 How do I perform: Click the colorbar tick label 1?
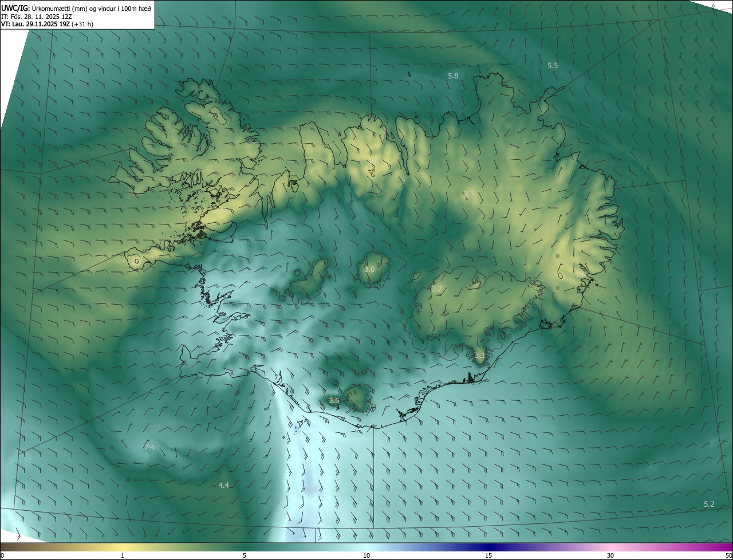tap(123, 555)
